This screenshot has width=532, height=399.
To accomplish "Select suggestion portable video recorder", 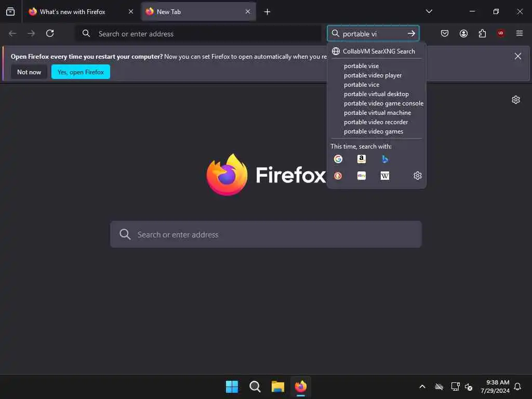I will [x=376, y=122].
